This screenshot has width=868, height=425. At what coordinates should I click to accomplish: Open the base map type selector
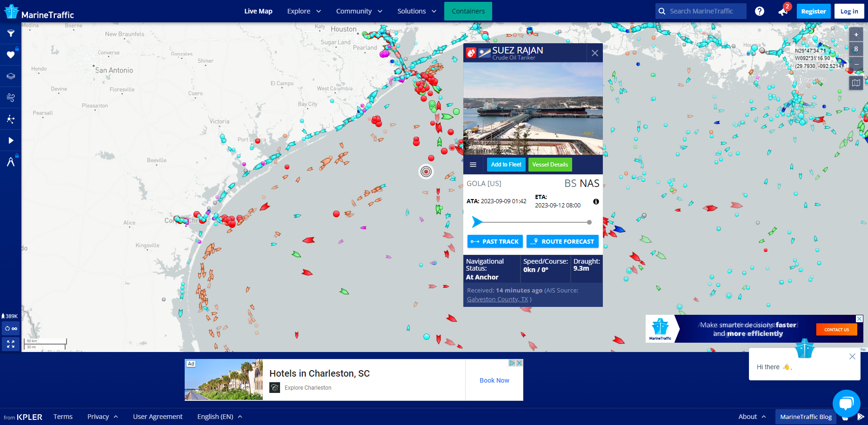tap(856, 83)
